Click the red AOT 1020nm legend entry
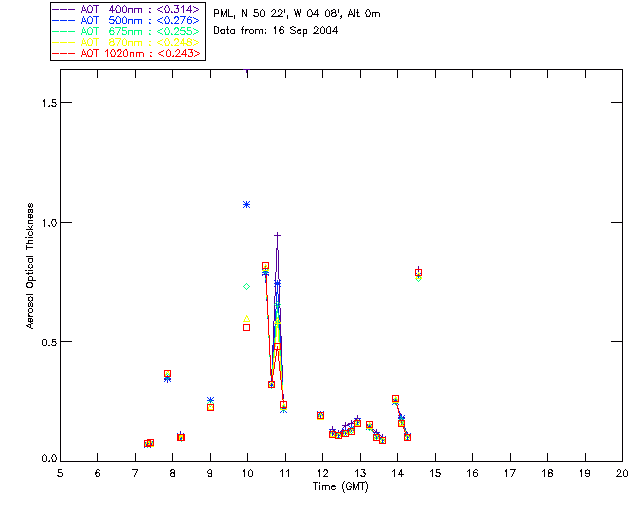The height and width of the screenshot is (512, 640). coord(126,53)
